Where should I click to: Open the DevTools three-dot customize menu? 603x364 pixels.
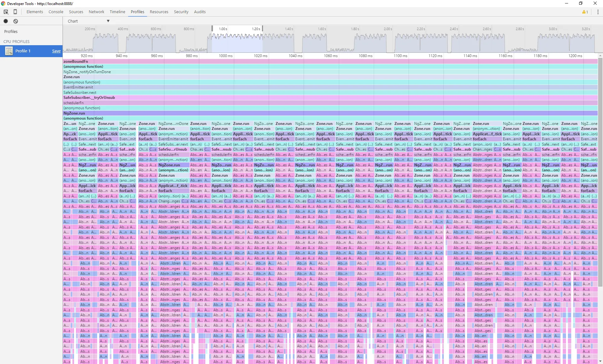coord(598,12)
